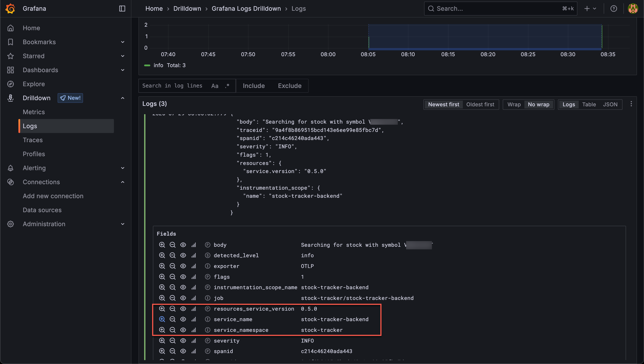The width and height of the screenshot is (644, 364).
Task: Toggle exporter field visibility eye icon
Action: (x=183, y=266)
